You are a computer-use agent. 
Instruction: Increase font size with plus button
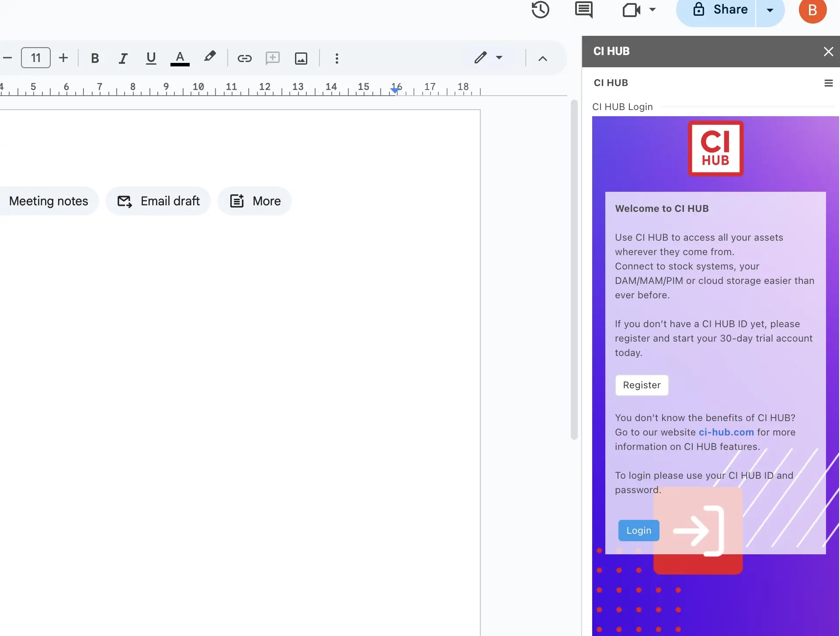click(63, 58)
